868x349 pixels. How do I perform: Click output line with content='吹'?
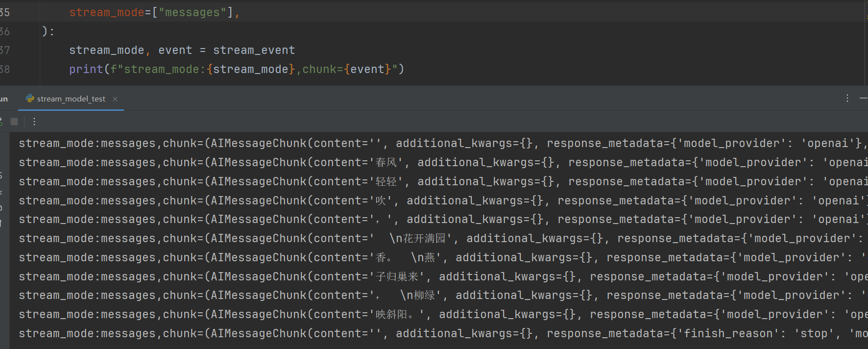[443, 200]
